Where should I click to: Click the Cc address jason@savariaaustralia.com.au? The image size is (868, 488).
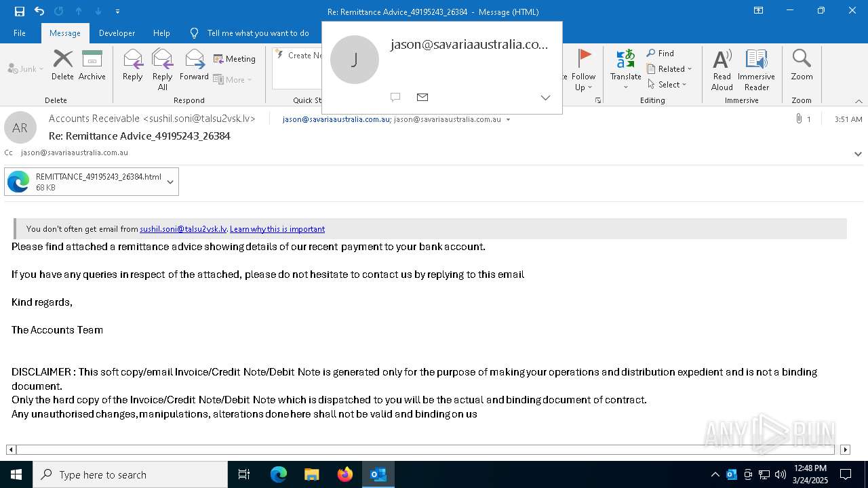pos(75,152)
